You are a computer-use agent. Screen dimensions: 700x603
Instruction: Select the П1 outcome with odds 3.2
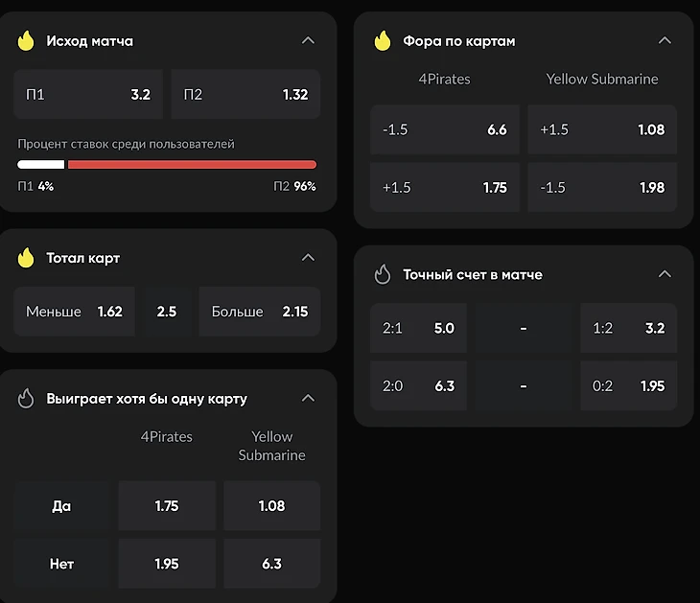[88, 95]
